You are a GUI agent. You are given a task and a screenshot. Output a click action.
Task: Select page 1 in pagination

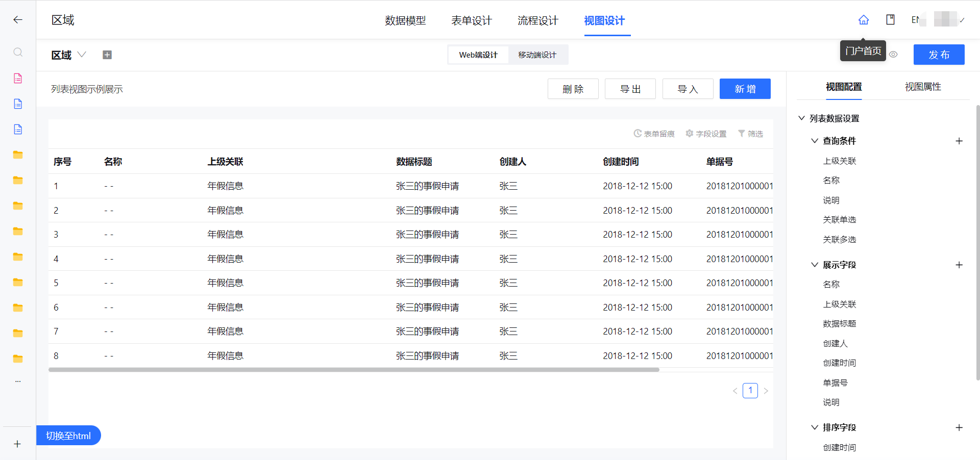tap(750, 391)
